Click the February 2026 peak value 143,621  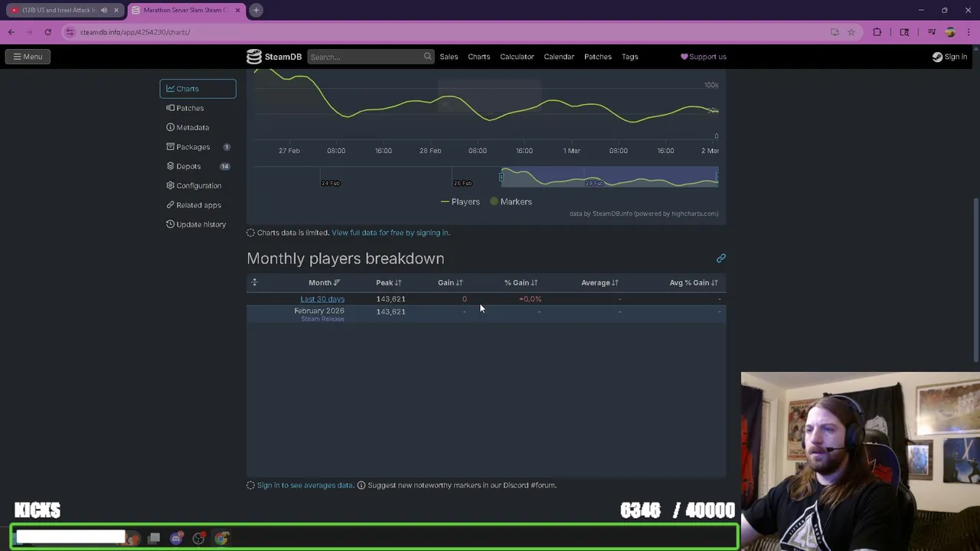(x=390, y=312)
